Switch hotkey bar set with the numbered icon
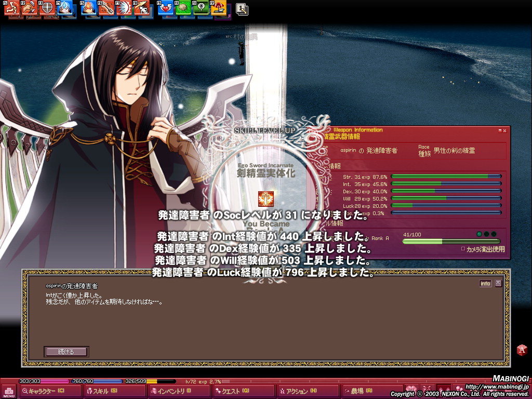This screenshot has width=532, height=399. tap(242, 9)
